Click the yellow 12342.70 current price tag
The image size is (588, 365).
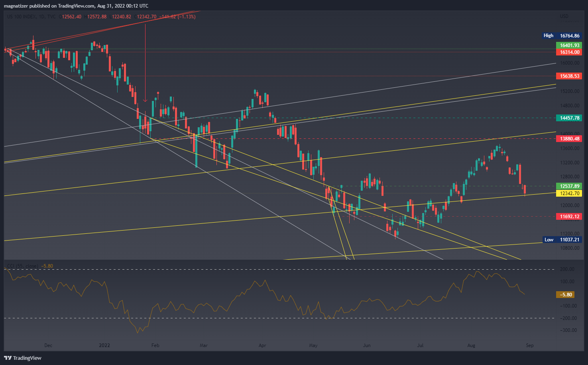coord(569,193)
